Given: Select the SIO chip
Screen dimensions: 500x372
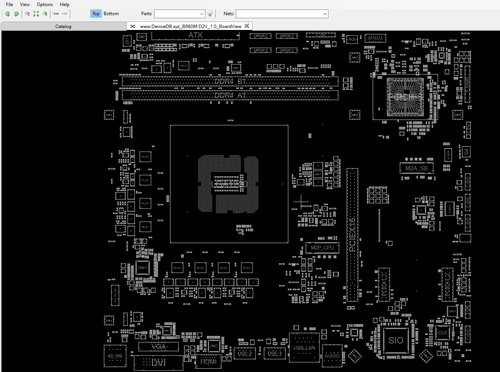Looking at the screenshot, I should (x=396, y=340).
